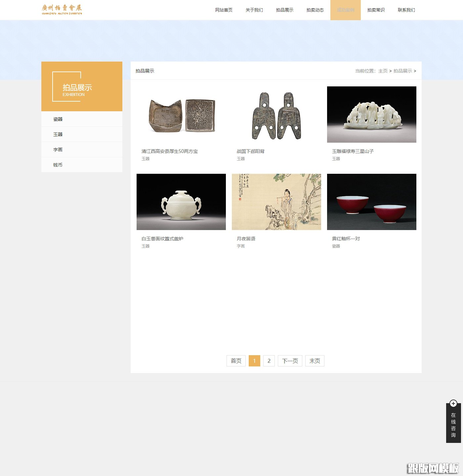Click the 月夜笛语 painting title link
Screen dimensions: 463x476
tap(246, 239)
